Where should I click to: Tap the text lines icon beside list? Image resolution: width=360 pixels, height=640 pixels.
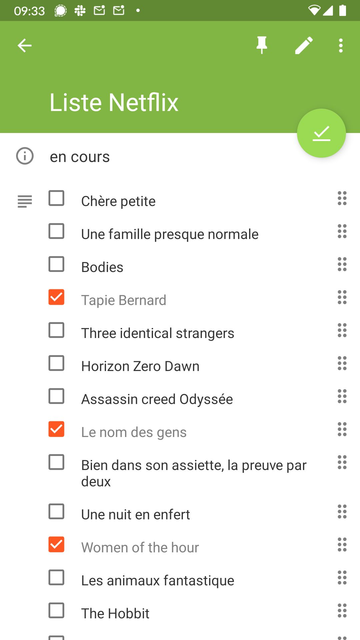point(24,201)
